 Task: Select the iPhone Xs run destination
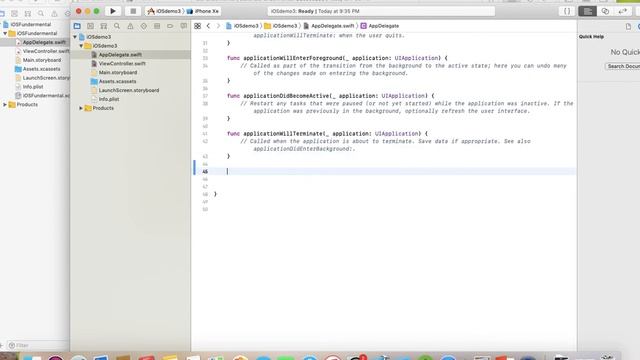click(x=203, y=11)
